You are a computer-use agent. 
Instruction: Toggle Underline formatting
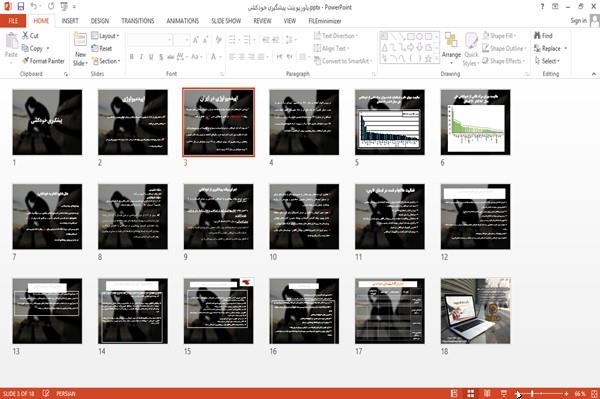[x=151, y=57]
